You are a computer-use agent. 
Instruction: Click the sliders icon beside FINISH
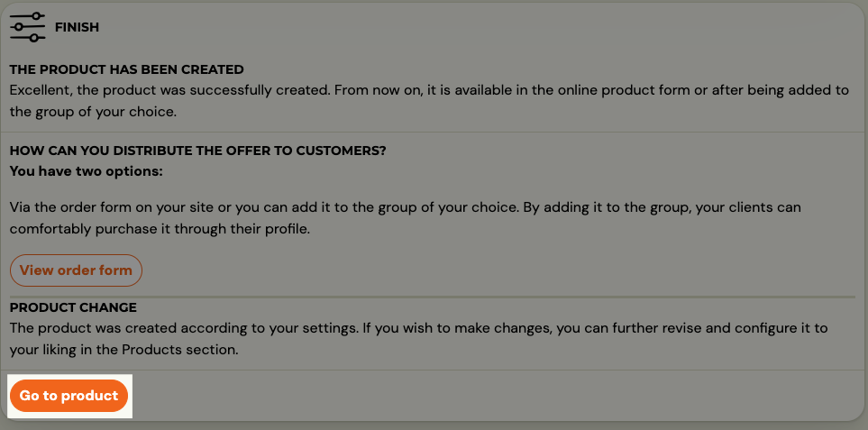[x=27, y=26]
